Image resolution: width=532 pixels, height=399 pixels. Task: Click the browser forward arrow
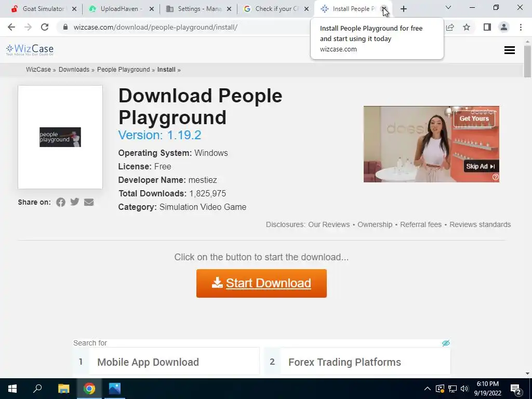coord(28,27)
